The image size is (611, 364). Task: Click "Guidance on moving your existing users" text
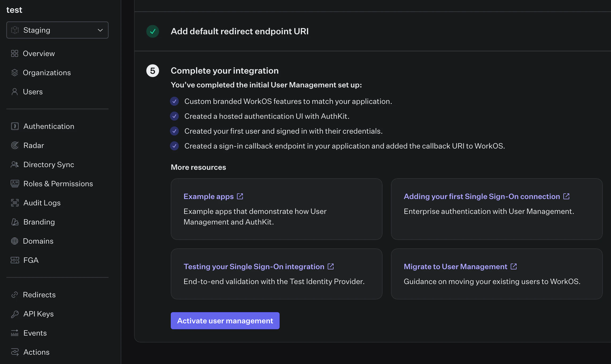coord(492,281)
